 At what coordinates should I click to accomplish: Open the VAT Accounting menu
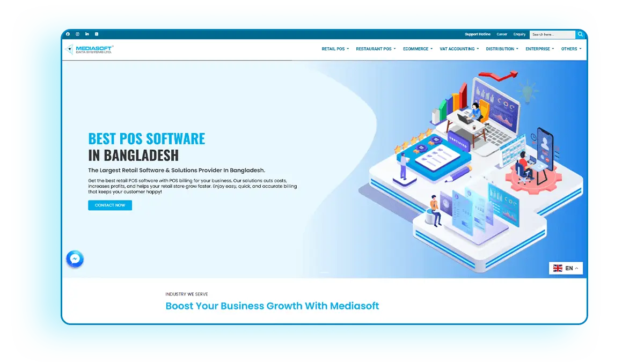point(459,49)
